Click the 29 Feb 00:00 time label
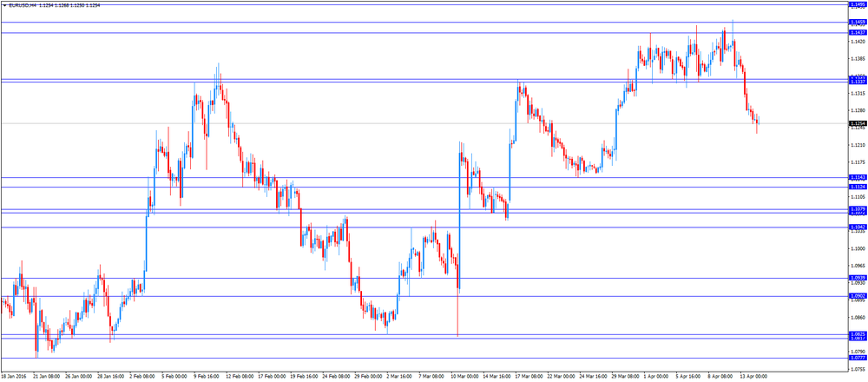 369,377
